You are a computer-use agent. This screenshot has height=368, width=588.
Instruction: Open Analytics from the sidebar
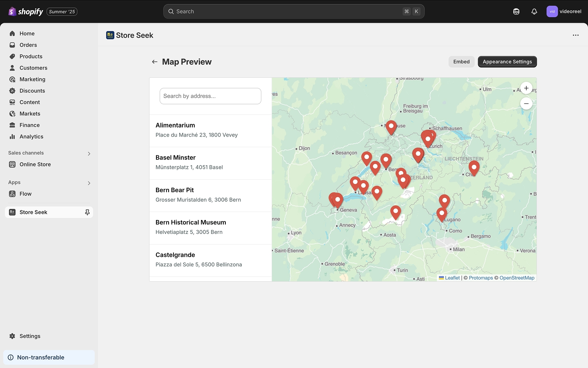(x=30, y=136)
